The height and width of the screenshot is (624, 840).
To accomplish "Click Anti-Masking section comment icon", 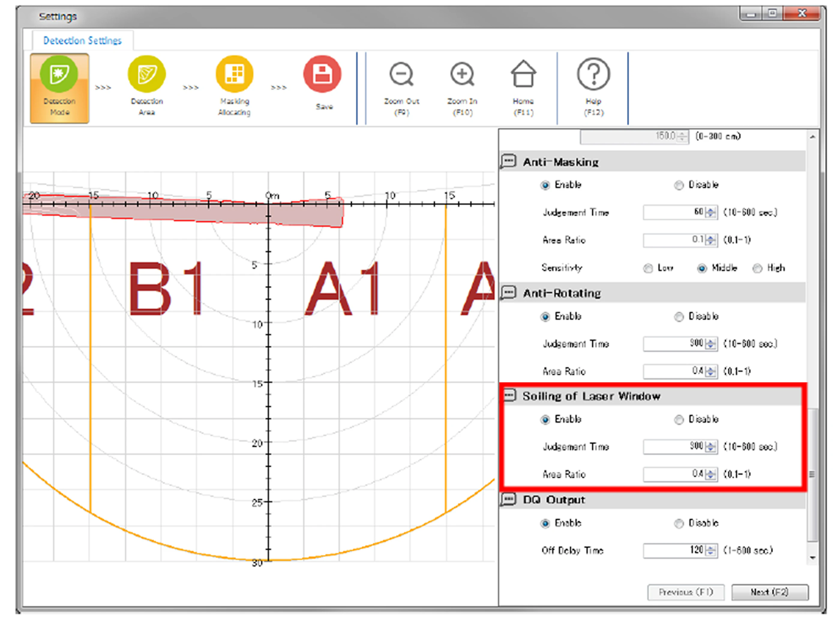I will pos(508,161).
